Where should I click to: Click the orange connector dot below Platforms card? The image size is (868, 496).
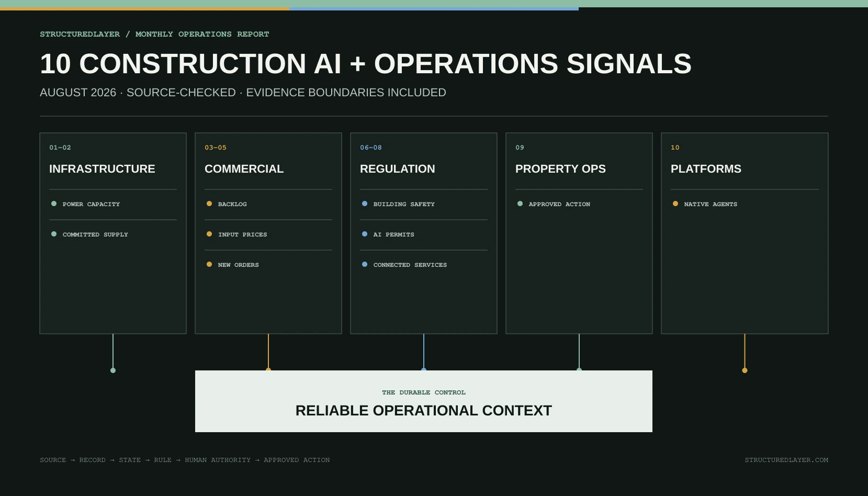click(x=745, y=370)
